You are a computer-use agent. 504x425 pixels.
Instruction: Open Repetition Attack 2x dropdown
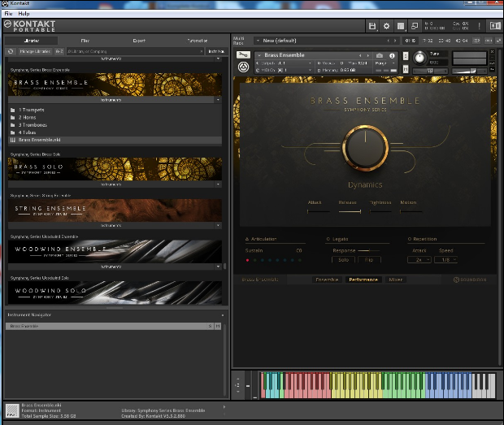coord(419,260)
